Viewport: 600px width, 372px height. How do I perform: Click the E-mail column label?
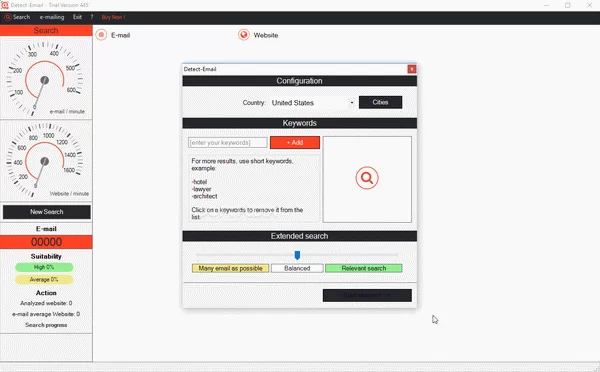coord(121,35)
